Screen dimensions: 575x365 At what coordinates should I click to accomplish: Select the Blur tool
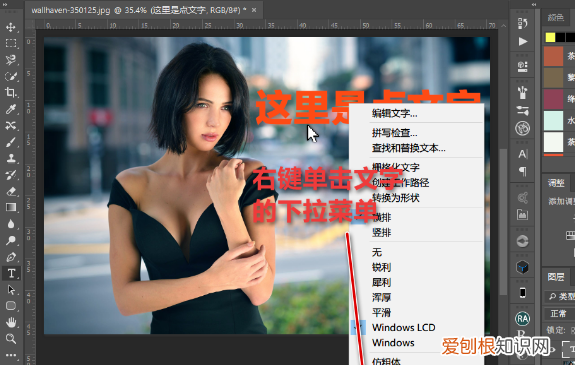11,224
